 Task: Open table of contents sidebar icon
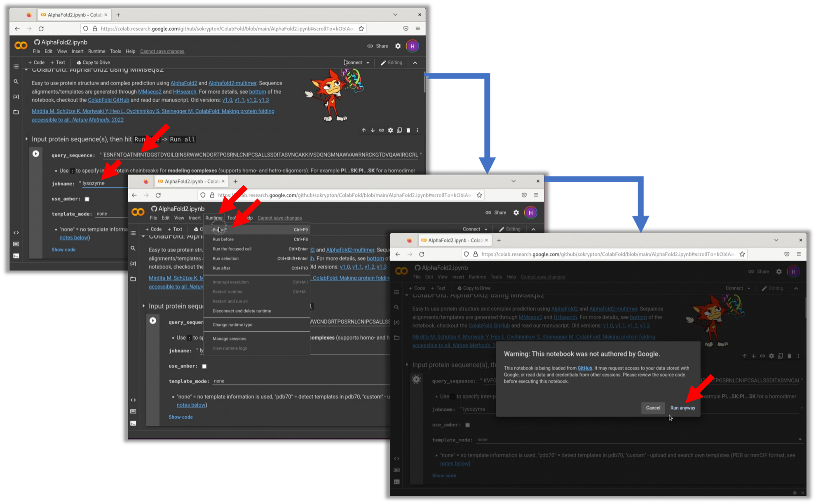pyautogui.click(x=16, y=66)
